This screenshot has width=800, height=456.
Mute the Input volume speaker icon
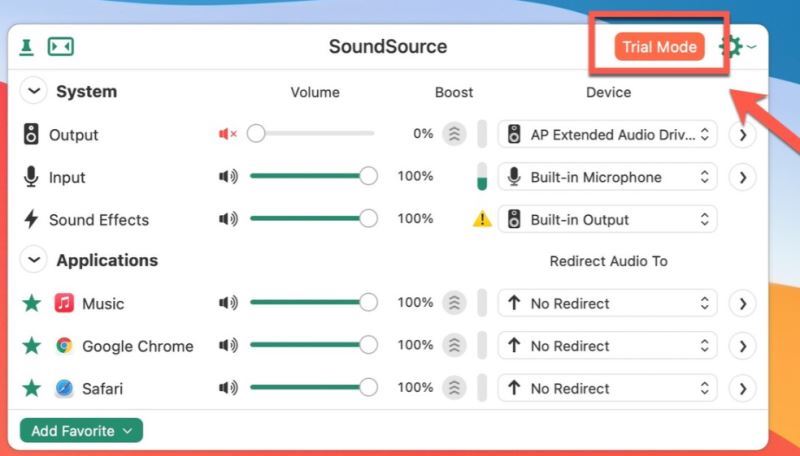(x=228, y=176)
